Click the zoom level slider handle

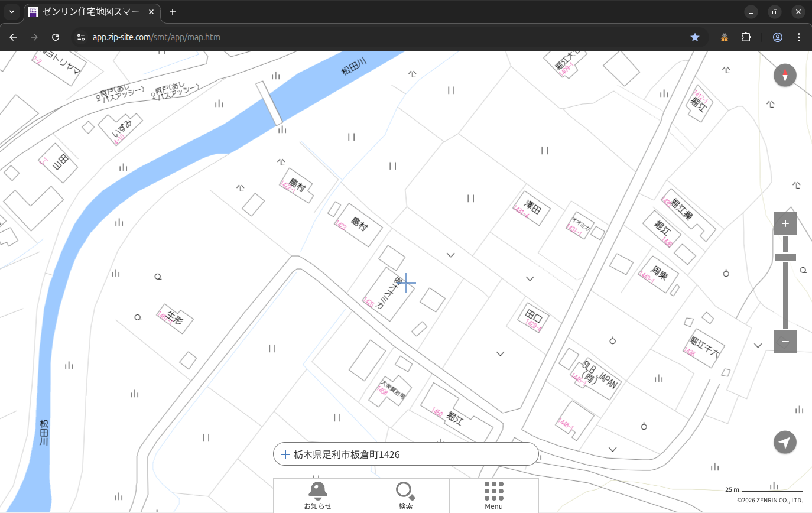pyautogui.click(x=785, y=257)
